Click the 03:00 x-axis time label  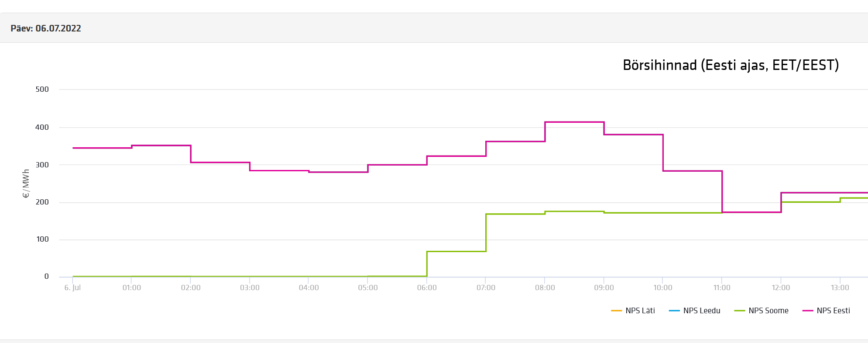[250, 288]
